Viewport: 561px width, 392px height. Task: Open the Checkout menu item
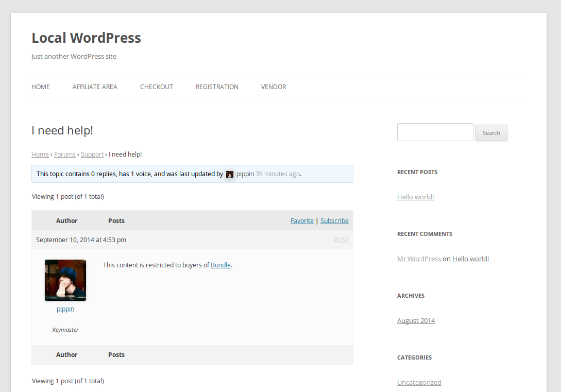click(157, 87)
